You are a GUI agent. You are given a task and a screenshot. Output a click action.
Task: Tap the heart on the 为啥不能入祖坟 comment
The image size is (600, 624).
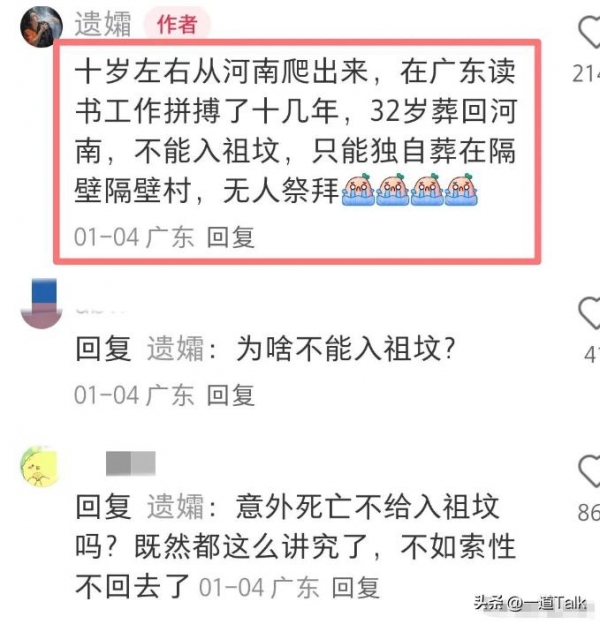[x=590, y=313]
